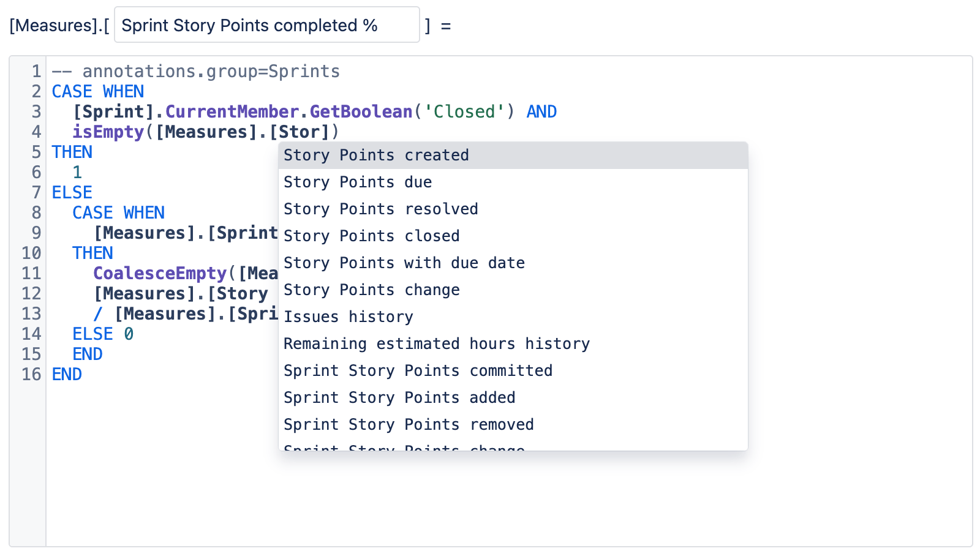Click the annotations.group=Sprints comment line
Viewport: 980px width, 551px height.
(x=196, y=72)
